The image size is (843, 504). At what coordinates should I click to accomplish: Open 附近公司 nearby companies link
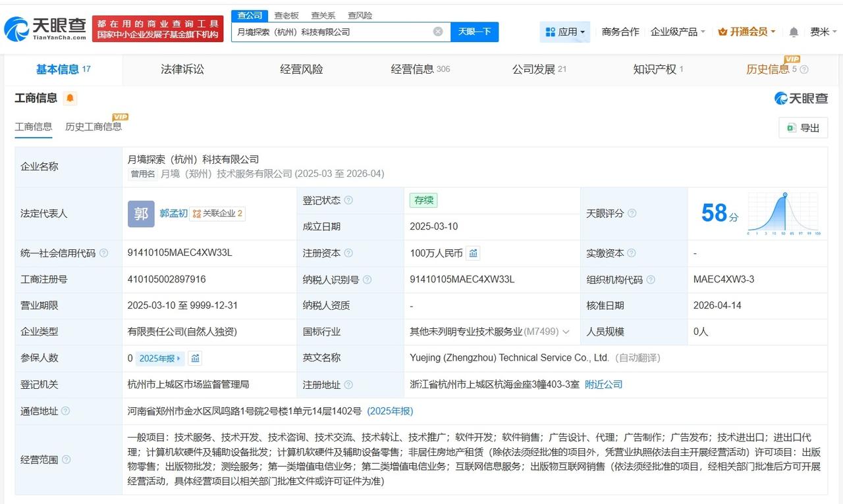pos(604,384)
